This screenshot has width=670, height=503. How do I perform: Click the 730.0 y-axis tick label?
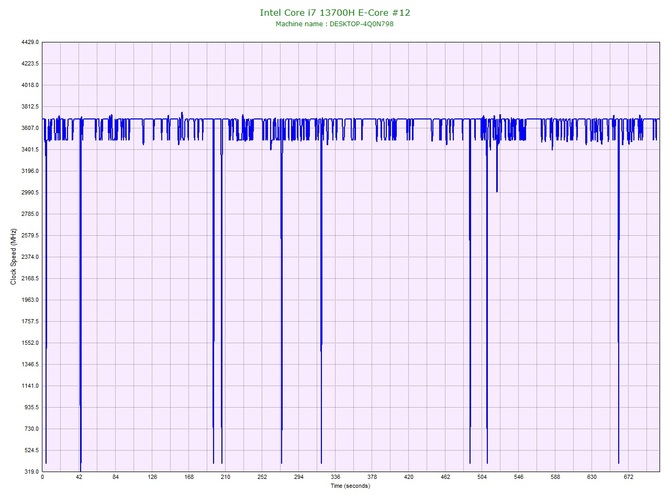(x=31, y=429)
